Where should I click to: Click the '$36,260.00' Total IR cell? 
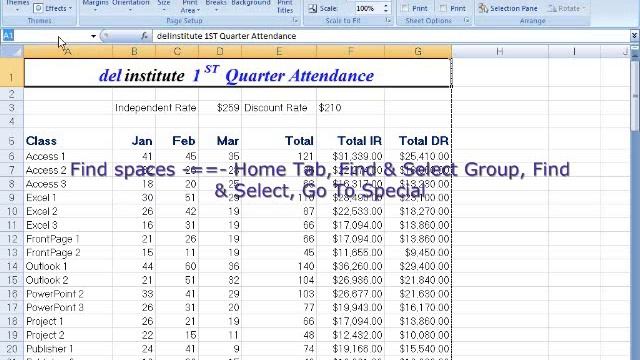351,267
